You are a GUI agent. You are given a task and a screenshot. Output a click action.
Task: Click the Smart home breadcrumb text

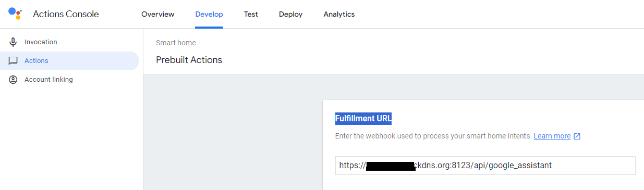coord(176,43)
